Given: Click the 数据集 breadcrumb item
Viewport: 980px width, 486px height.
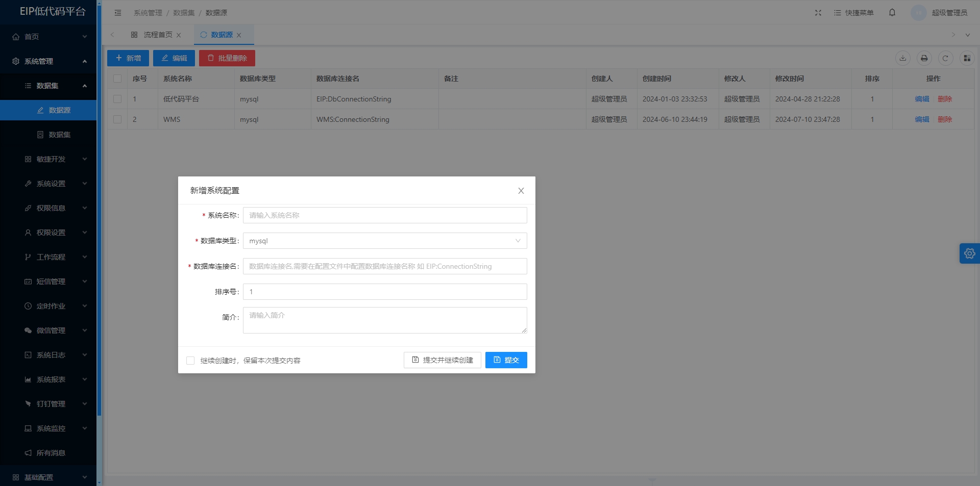Looking at the screenshot, I should [184, 13].
